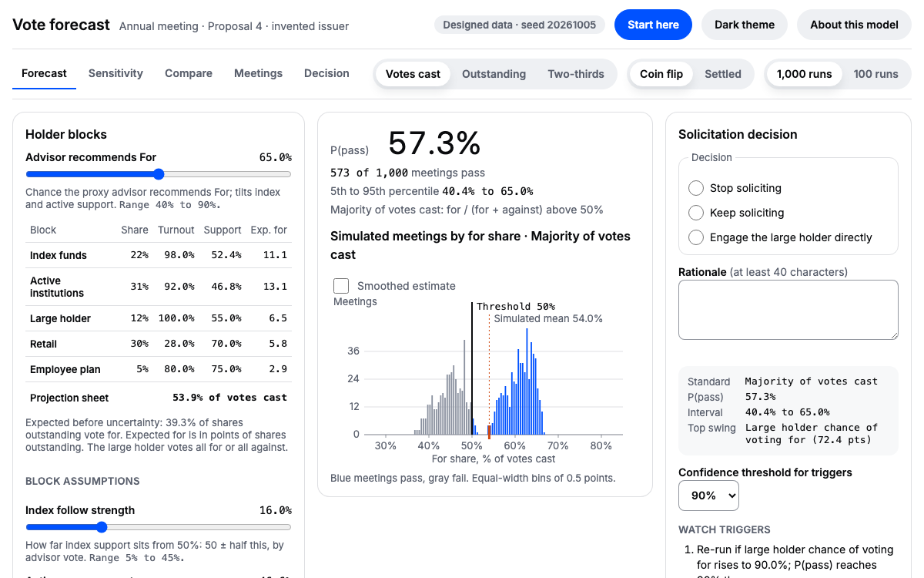
Task: Select the Decision tab
Action: (326, 73)
